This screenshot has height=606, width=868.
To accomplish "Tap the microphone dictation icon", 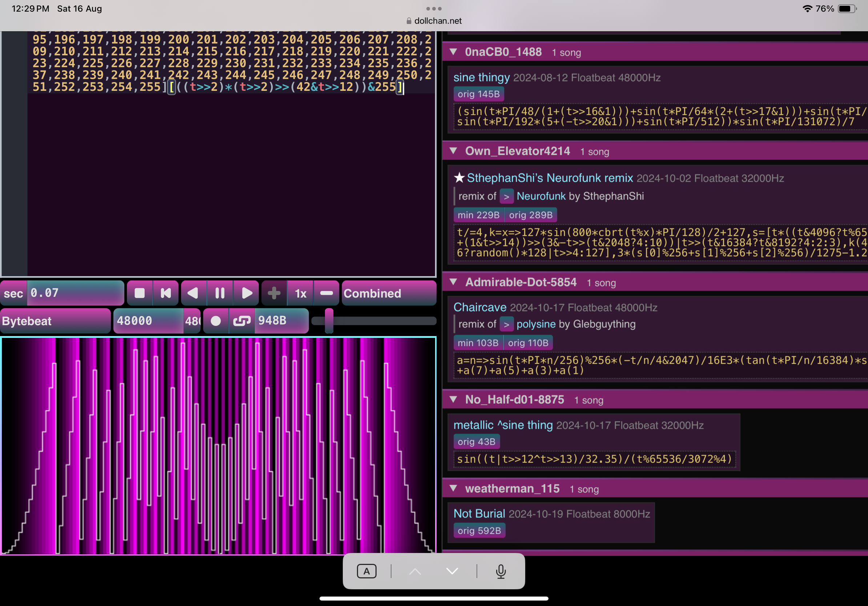I will pyautogui.click(x=501, y=571).
